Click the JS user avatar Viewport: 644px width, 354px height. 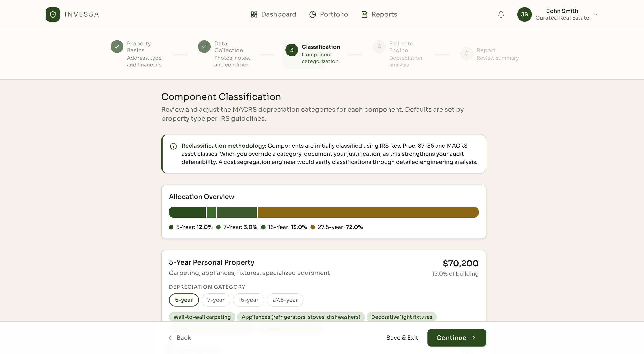point(524,14)
